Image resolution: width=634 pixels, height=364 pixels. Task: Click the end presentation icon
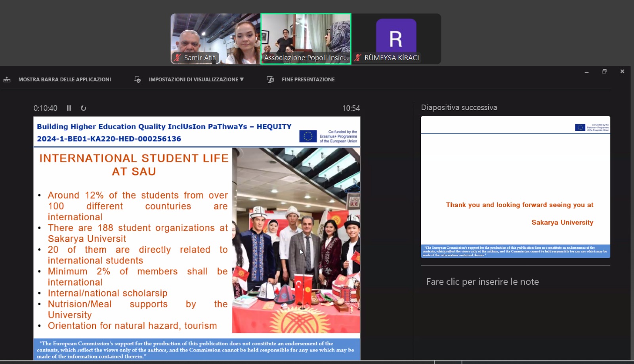tap(270, 80)
